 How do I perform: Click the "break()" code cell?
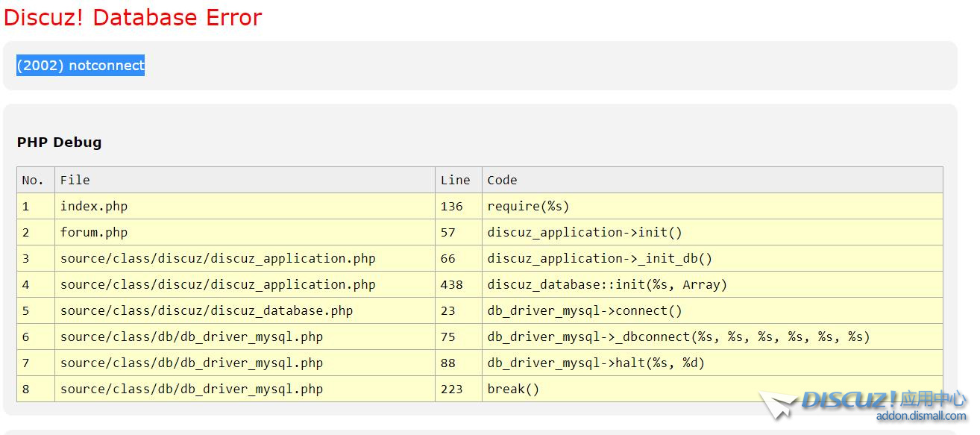pyautogui.click(x=712, y=389)
